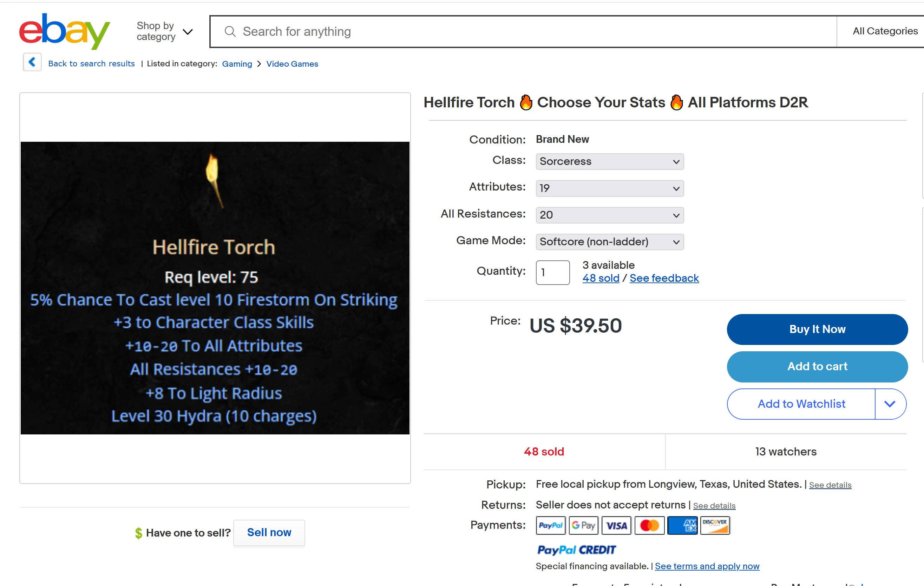The width and height of the screenshot is (924, 586).
Task: Click the search magnifier icon
Action: click(x=230, y=32)
